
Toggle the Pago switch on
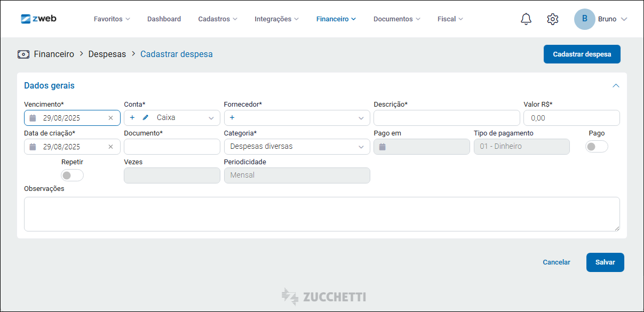tap(596, 147)
